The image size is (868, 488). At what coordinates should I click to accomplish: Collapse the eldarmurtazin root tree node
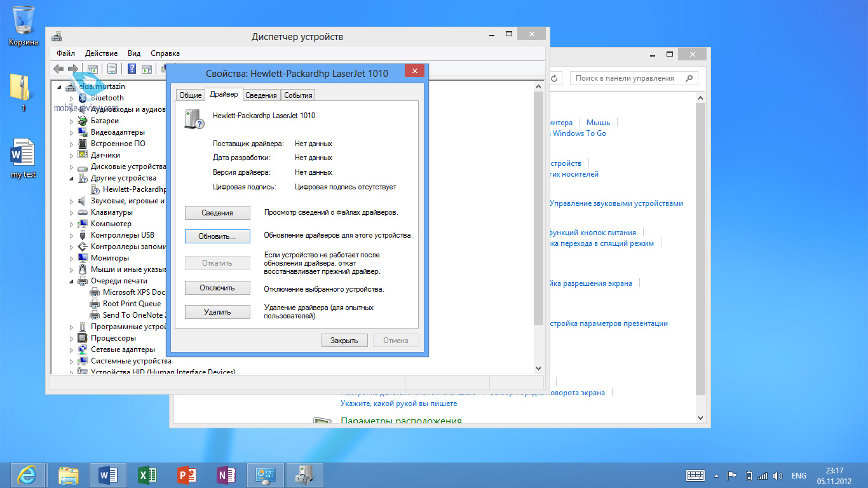[x=60, y=87]
